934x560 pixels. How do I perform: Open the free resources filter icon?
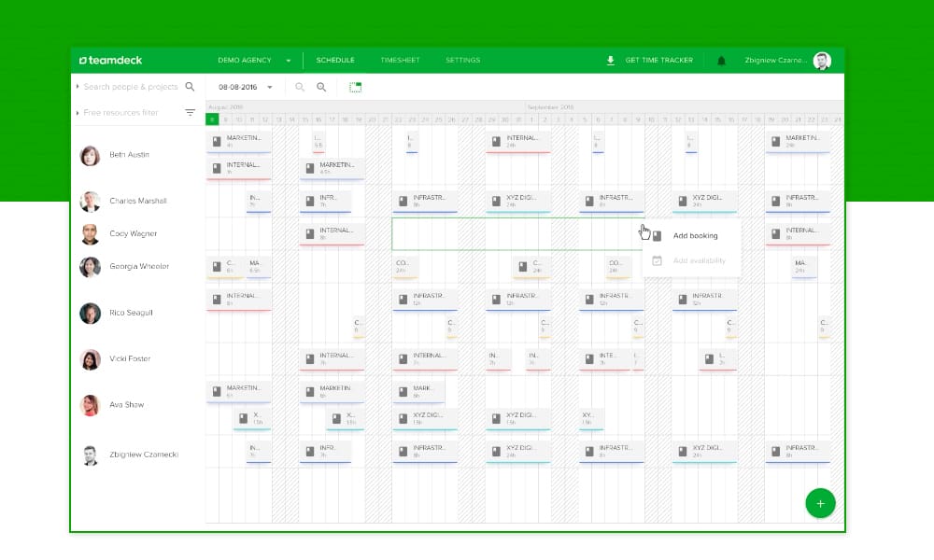(190, 113)
